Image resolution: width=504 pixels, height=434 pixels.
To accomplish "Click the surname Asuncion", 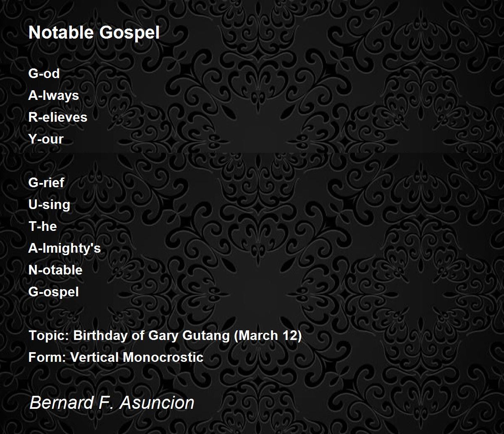I will click(x=157, y=403).
